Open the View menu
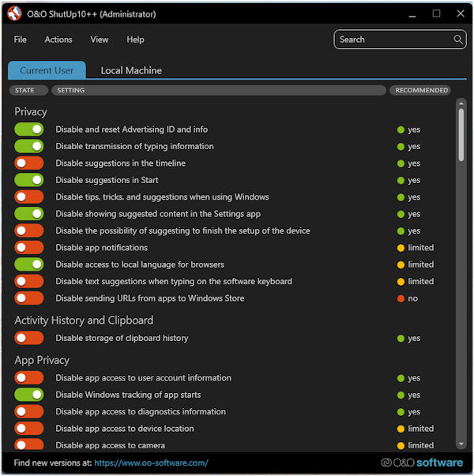The width and height of the screenshot is (474, 476). tap(100, 39)
